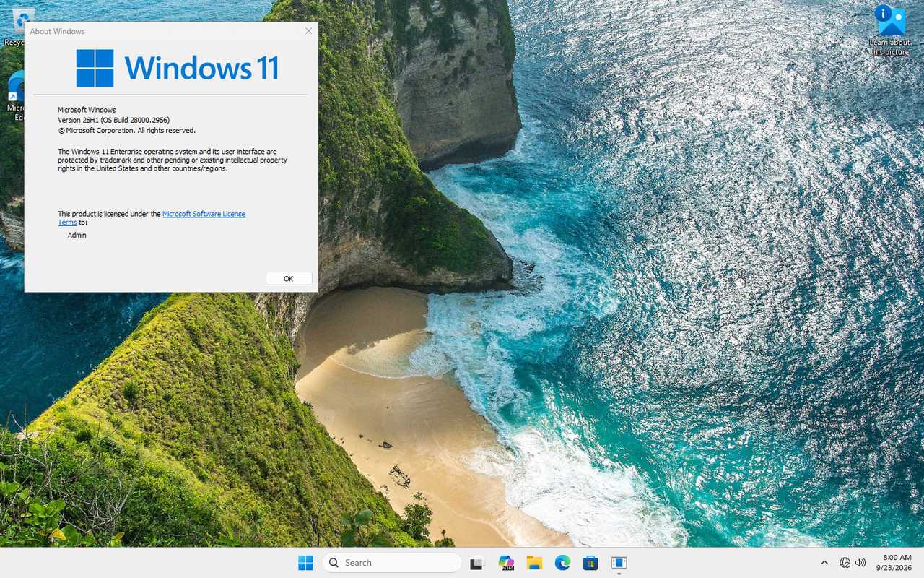The height and width of the screenshot is (578, 924).
Task: Show hidden system tray icons
Action: [x=824, y=563]
